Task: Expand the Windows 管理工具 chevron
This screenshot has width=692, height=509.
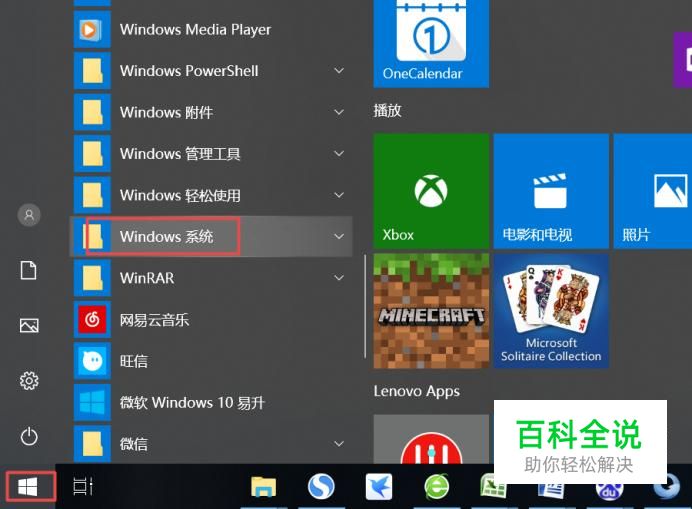Action: coord(339,154)
